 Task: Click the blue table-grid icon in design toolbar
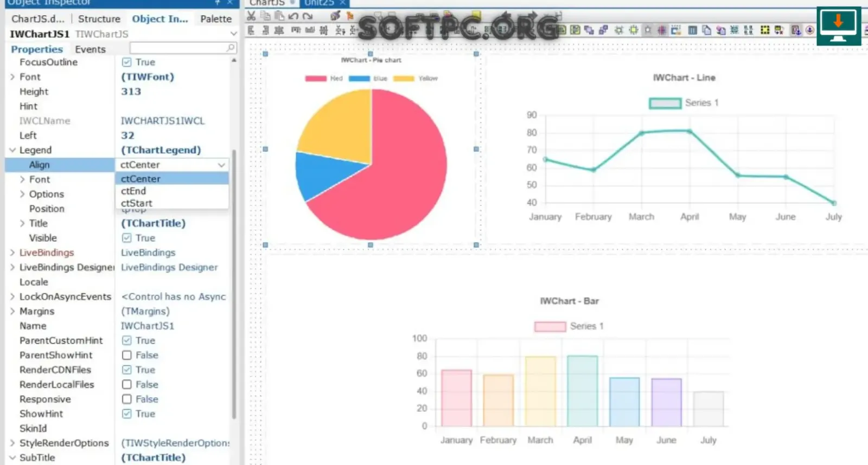pyautogui.click(x=693, y=30)
